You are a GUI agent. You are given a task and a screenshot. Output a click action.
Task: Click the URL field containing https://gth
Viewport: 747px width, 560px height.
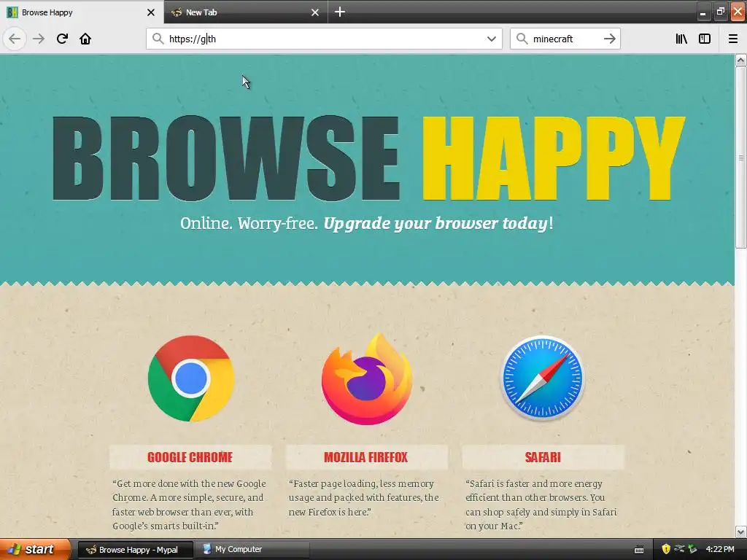click(x=324, y=39)
